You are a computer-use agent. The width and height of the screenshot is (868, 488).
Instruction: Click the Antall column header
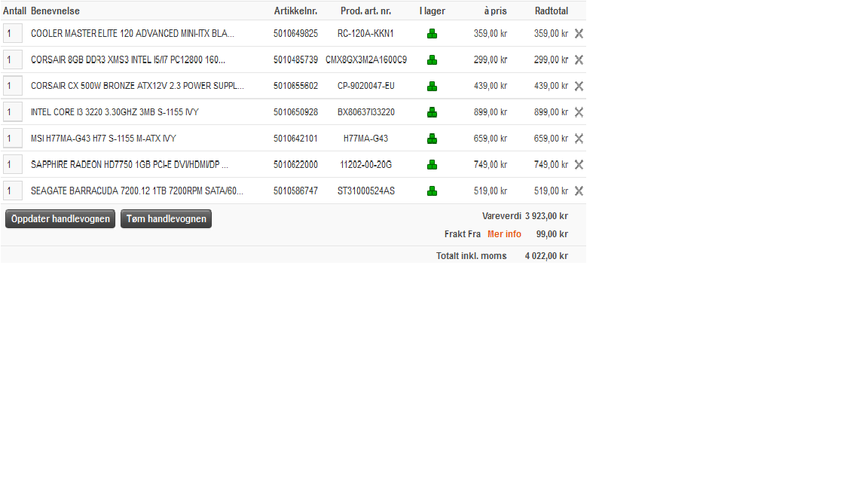14,11
